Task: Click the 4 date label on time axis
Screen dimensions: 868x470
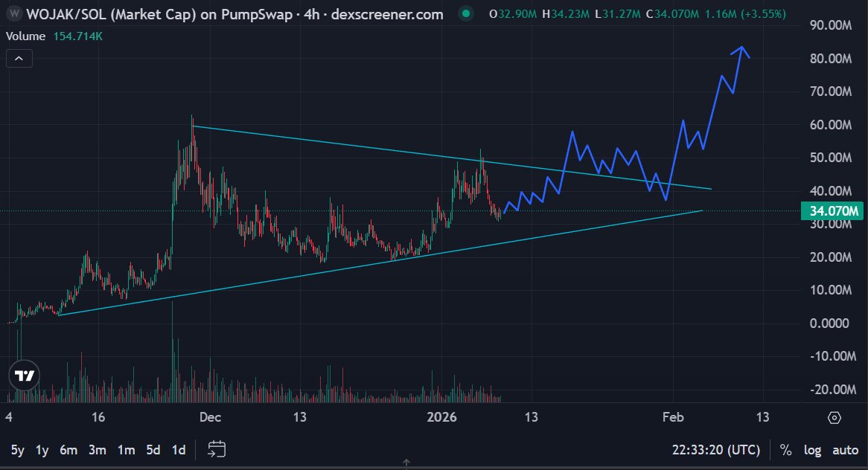Action: (x=9, y=417)
